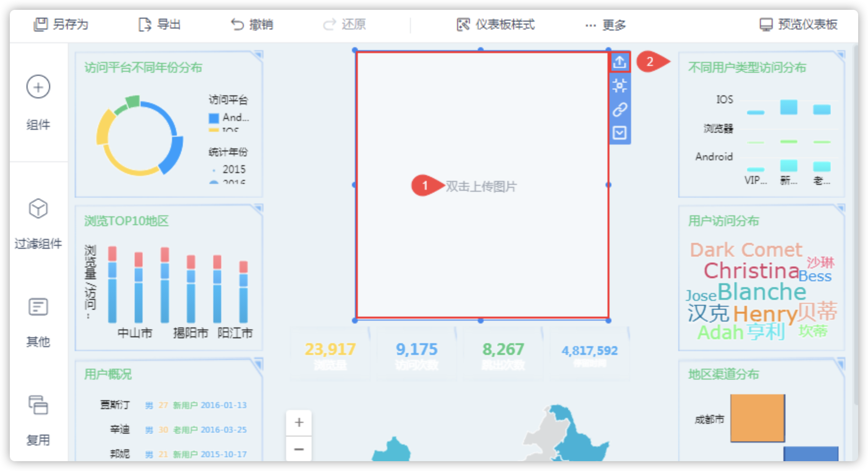Click 导出 export in the top toolbar
The width and height of the screenshot is (868, 471).
[x=160, y=24]
